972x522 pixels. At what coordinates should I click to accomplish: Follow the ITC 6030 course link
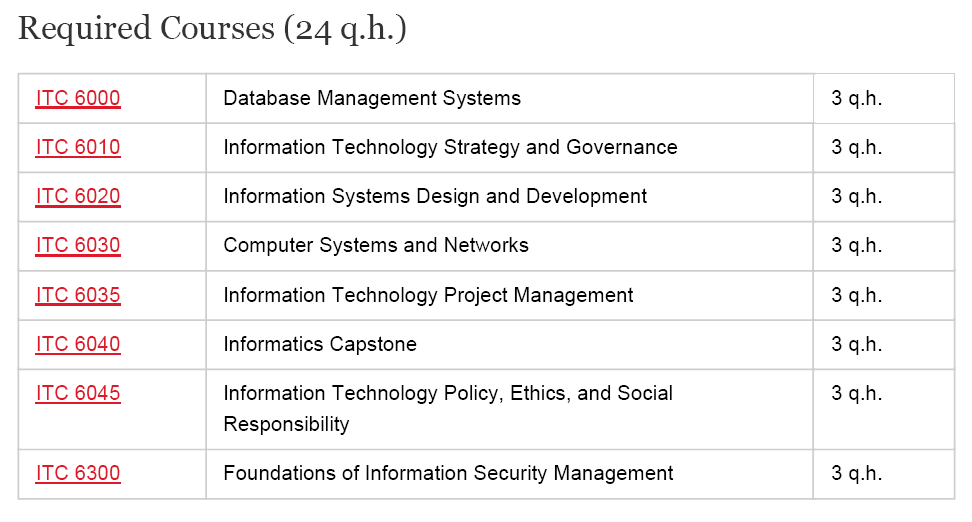(78, 245)
